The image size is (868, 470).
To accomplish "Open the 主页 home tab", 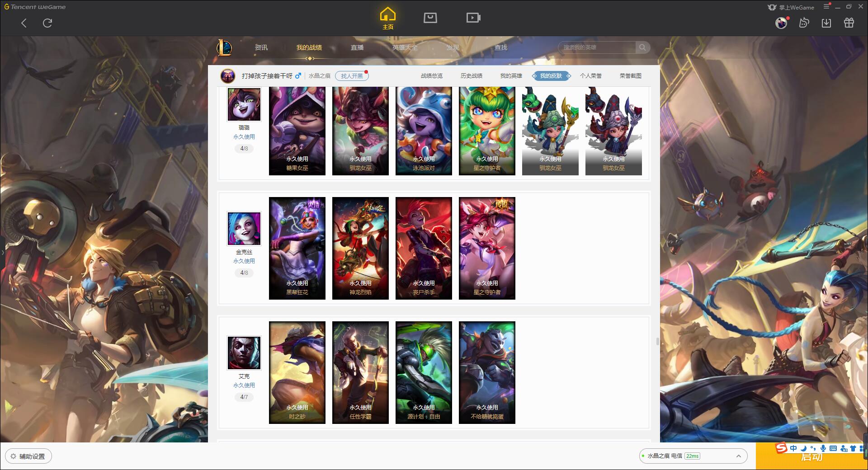I will (x=388, y=19).
